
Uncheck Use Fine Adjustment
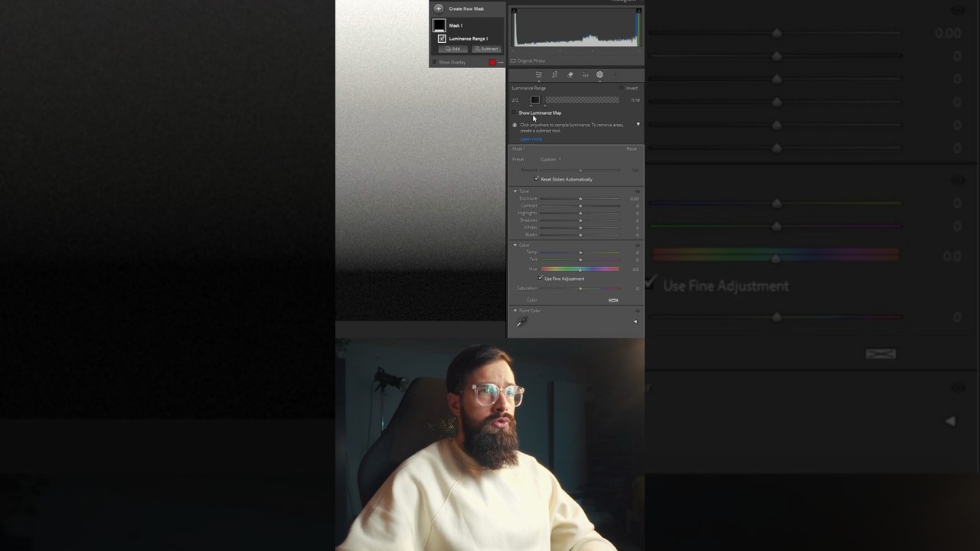pos(541,279)
